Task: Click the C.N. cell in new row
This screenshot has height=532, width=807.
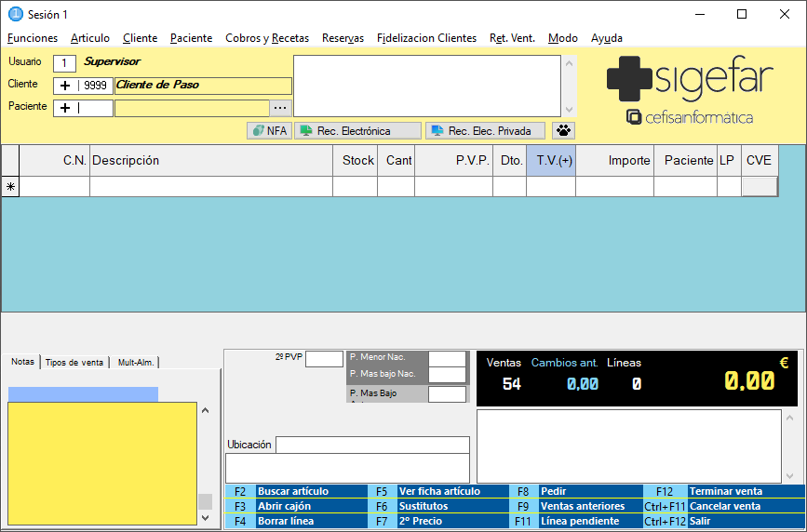Action: (x=55, y=187)
